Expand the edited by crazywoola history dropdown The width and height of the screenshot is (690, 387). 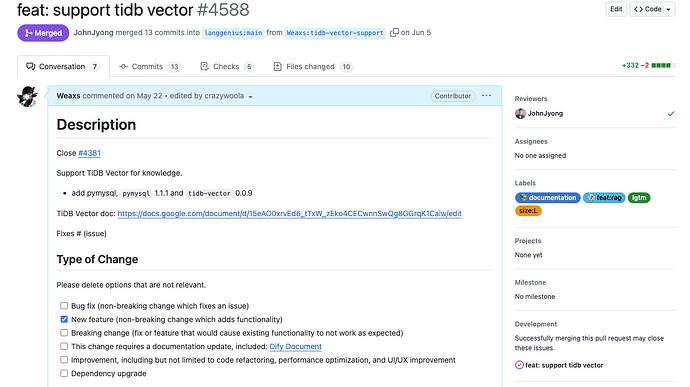click(x=212, y=96)
